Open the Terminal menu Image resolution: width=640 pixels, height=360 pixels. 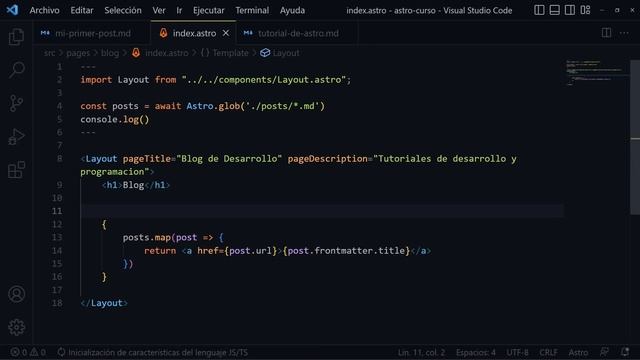pyautogui.click(x=252, y=10)
